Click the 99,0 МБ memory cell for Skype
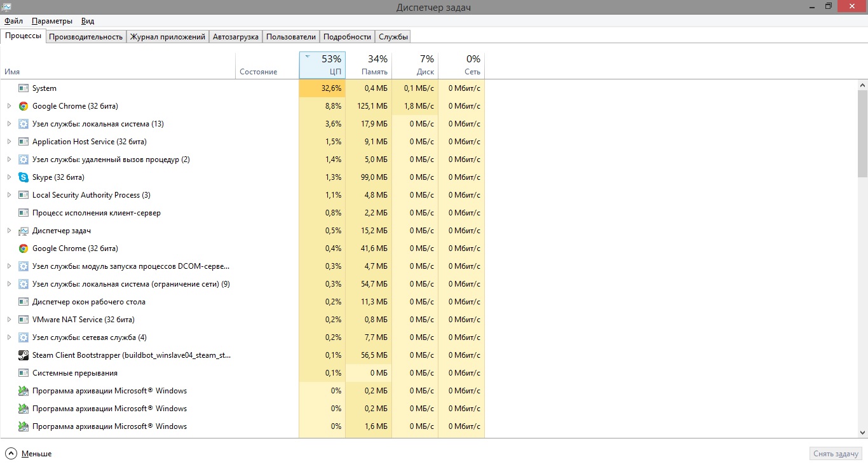Viewport: 868px width, 469px height. [x=369, y=177]
